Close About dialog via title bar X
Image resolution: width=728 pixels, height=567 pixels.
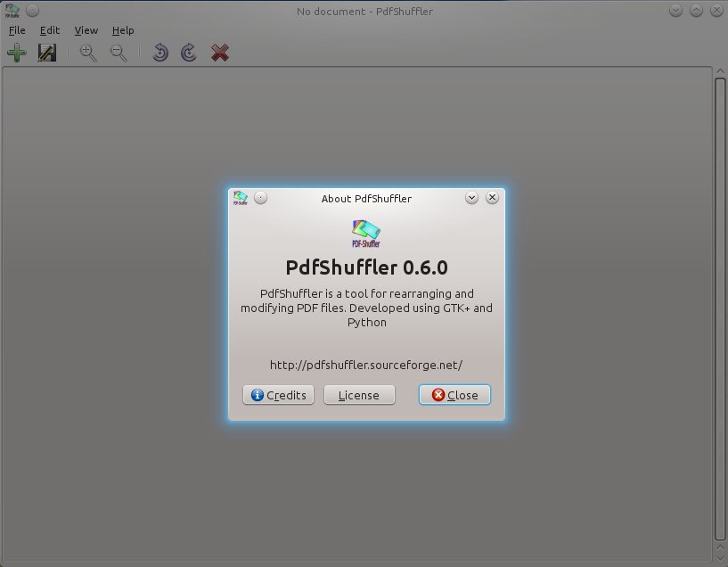pyautogui.click(x=492, y=198)
